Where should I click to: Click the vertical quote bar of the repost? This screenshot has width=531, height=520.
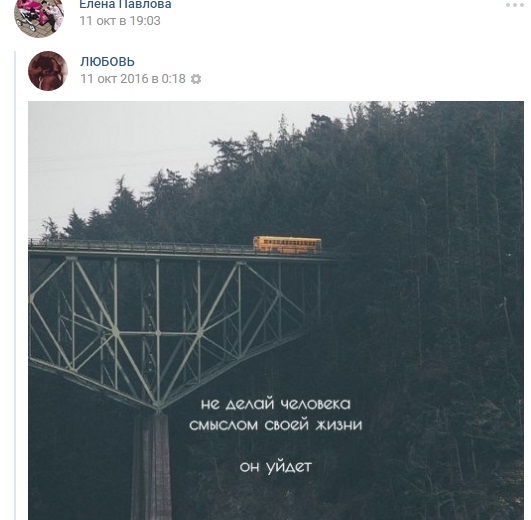[15, 285]
